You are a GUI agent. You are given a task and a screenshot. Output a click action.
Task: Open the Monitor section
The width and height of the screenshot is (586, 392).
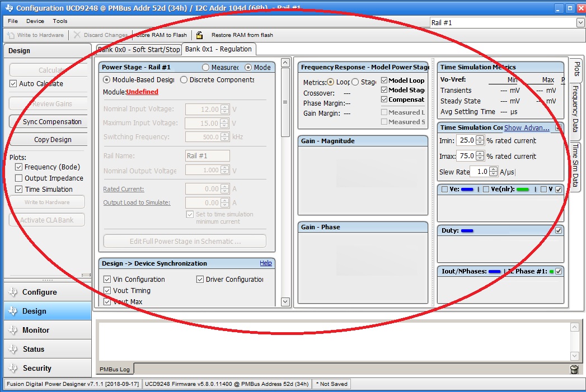[x=48, y=330]
